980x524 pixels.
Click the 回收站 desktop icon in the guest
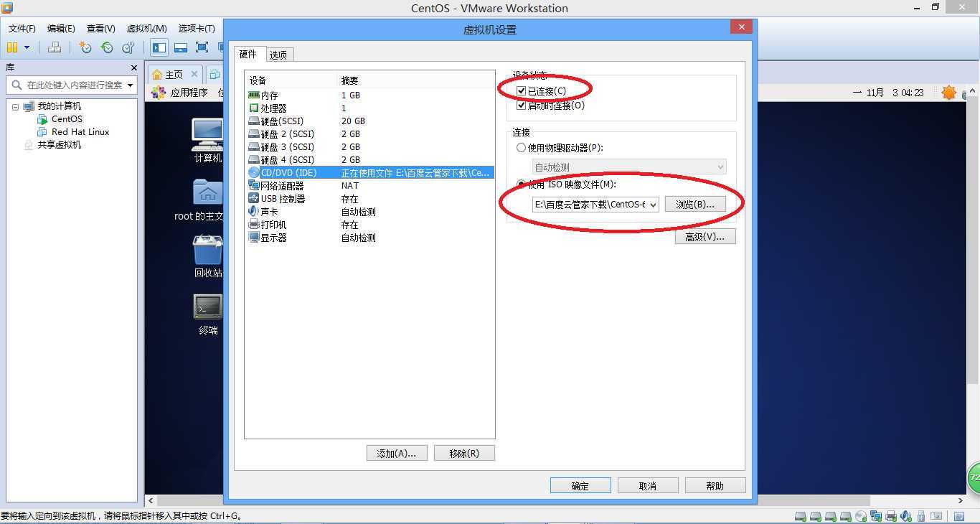(x=208, y=256)
